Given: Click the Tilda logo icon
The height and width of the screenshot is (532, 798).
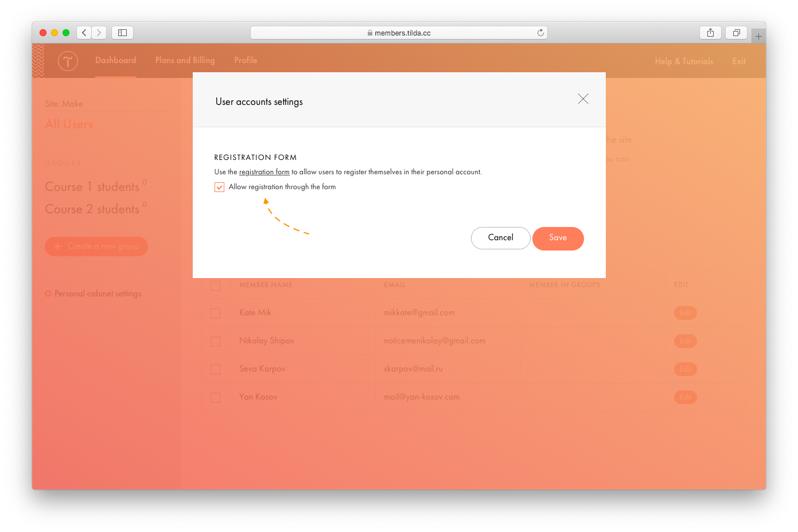Looking at the screenshot, I should click(x=68, y=61).
